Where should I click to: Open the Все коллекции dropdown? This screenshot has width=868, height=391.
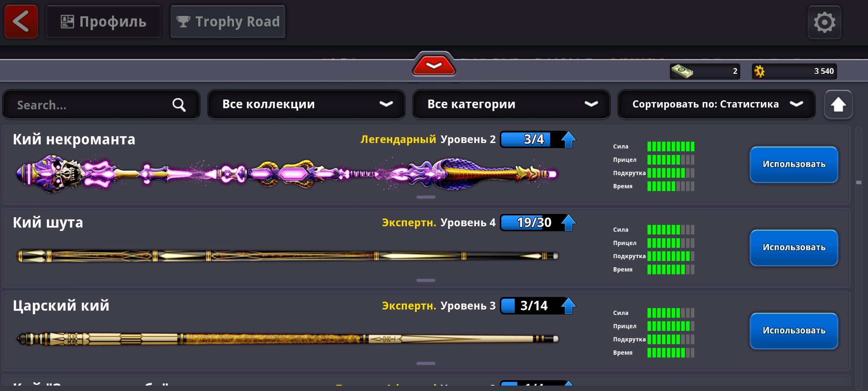[x=306, y=104]
